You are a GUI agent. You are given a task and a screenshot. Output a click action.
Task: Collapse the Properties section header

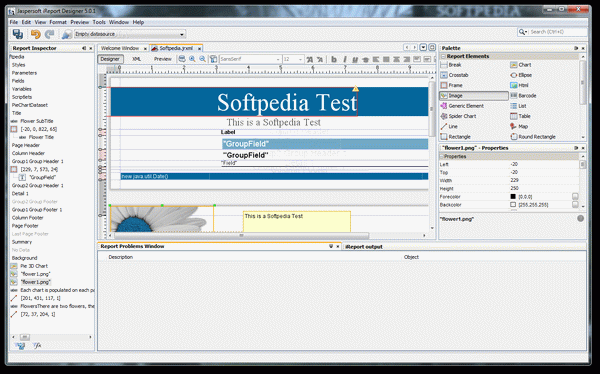pos(442,157)
